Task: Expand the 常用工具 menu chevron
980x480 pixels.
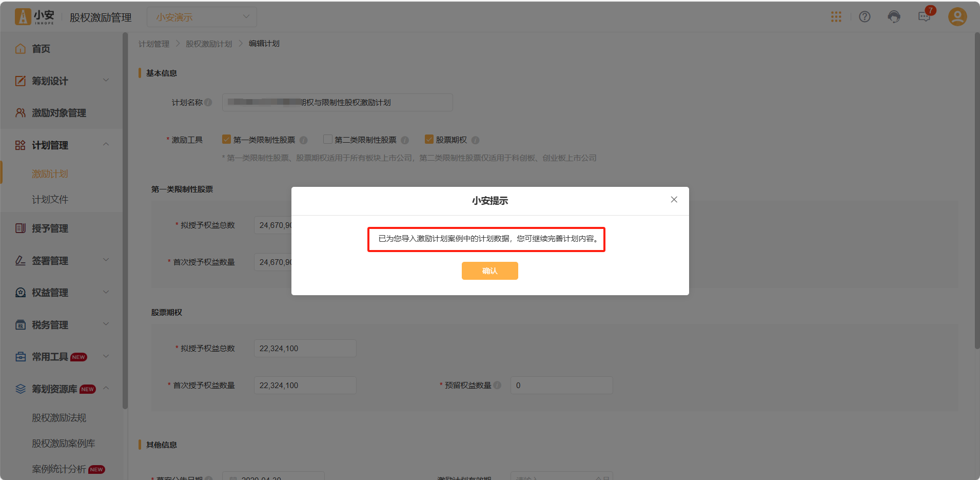Action: tap(106, 356)
